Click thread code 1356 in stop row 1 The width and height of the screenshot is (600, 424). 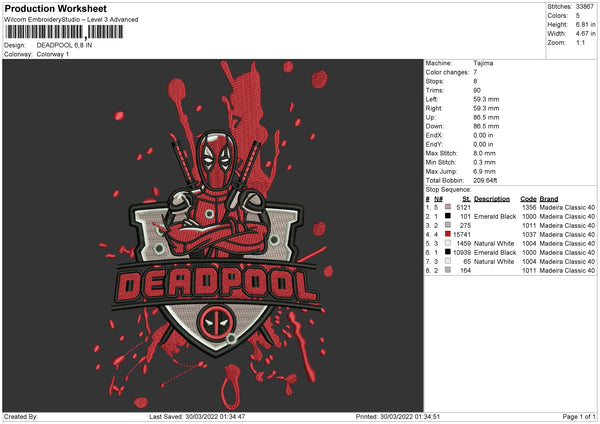pos(529,207)
